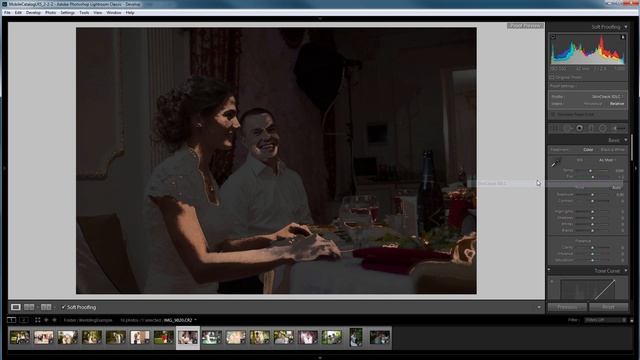Adjust the Clarity slider handle
640x360 pixels.
(x=593, y=247)
